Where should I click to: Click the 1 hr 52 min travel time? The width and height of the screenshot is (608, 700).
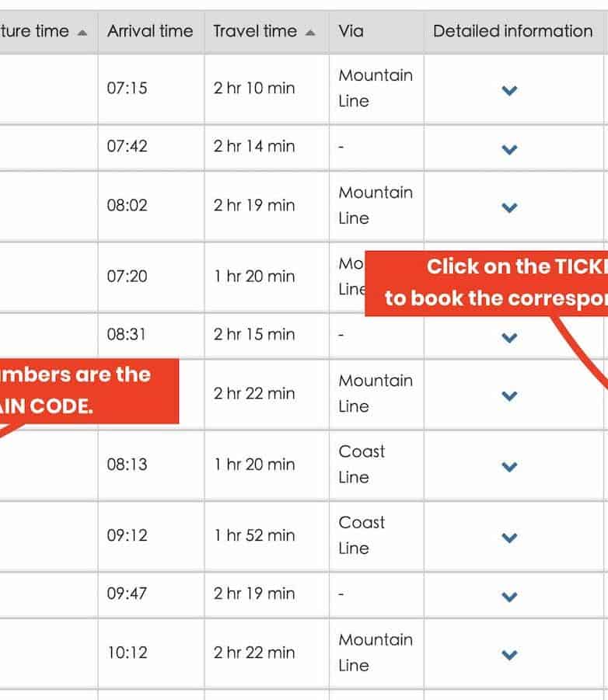tap(254, 535)
